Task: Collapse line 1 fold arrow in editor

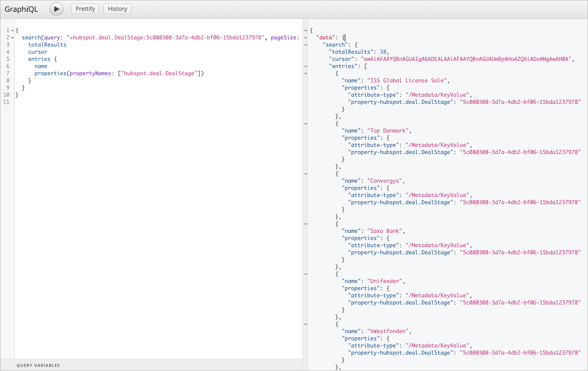Action: click(12, 31)
